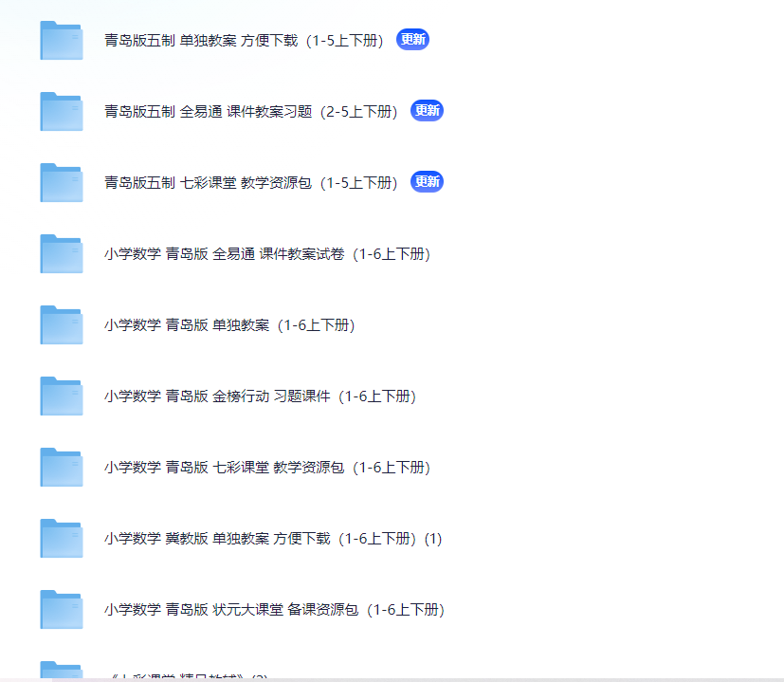Screen dimensions: 784x682
Task: Open folder icon for 青岛版五制 七彩课堂 教学资源包
Action: click(x=62, y=183)
